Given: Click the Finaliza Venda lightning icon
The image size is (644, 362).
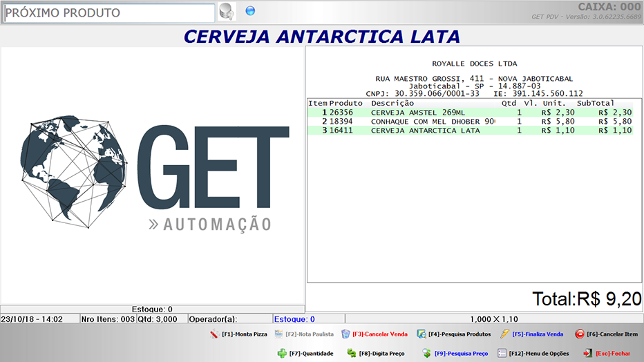Looking at the screenshot, I should click(x=505, y=334).
